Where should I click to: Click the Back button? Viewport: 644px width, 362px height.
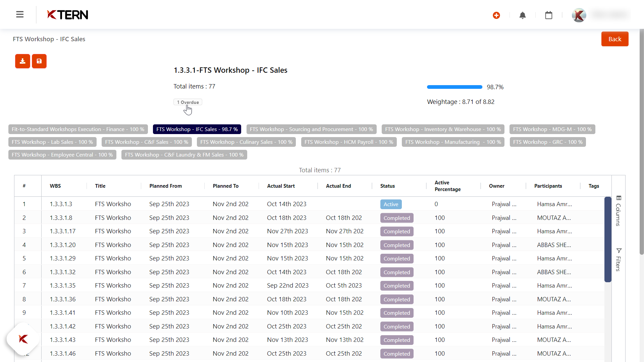pos(615,39)
